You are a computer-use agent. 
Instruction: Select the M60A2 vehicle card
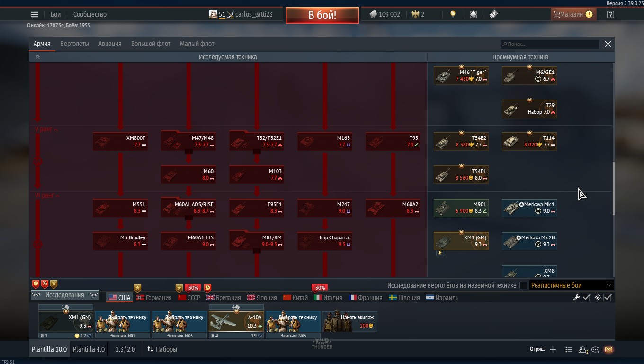click(393, 208)
